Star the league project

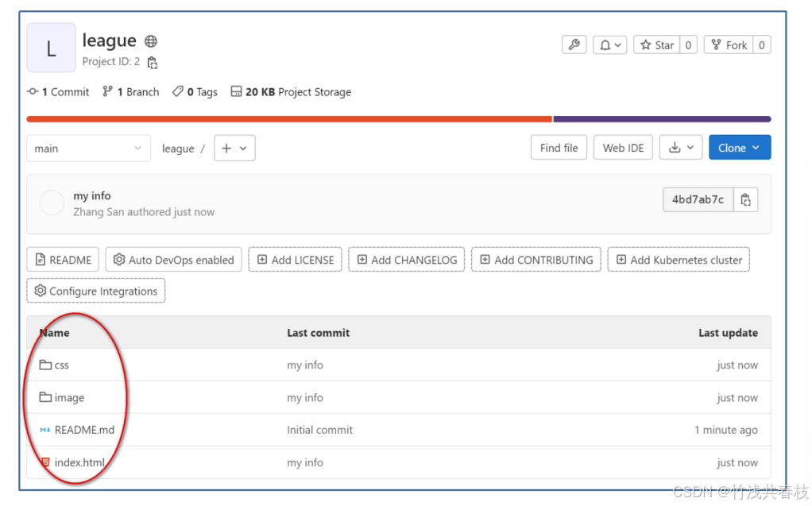click(656, 45)
